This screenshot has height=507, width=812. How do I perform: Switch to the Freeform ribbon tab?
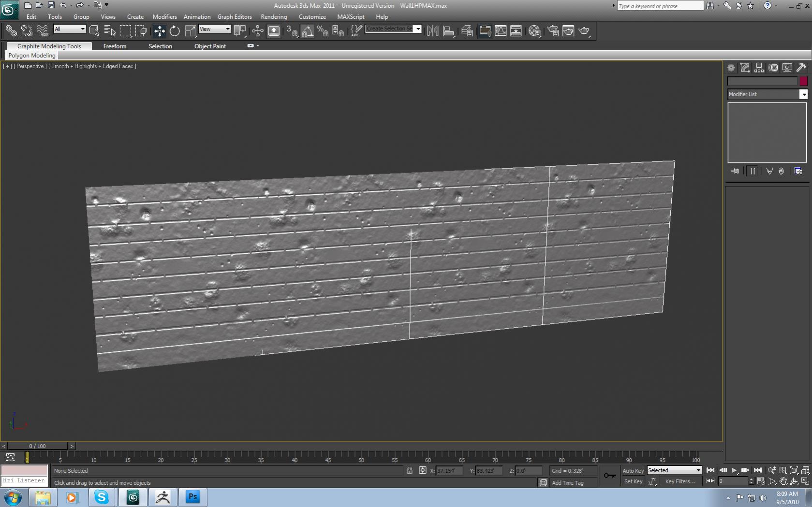click(115, 46)
